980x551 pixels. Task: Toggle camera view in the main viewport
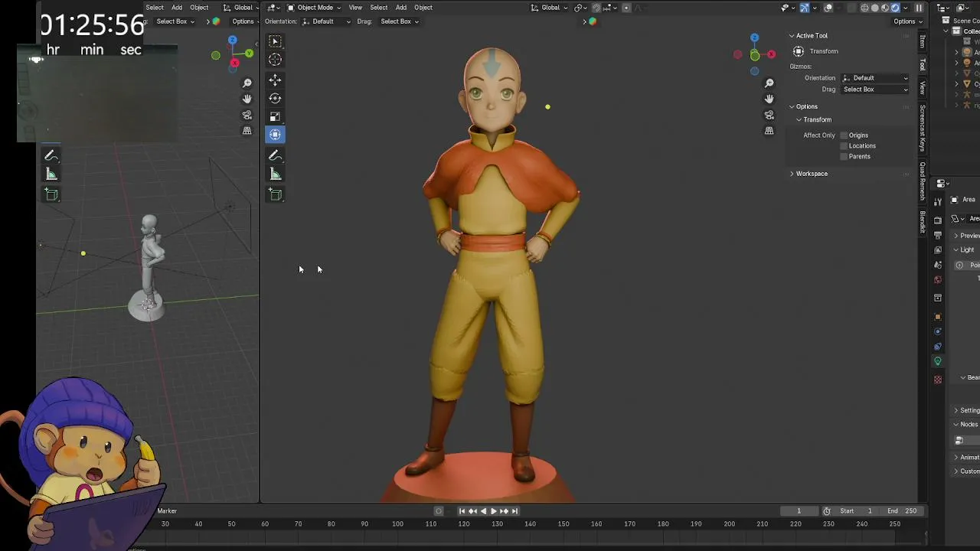pos(769,115)
